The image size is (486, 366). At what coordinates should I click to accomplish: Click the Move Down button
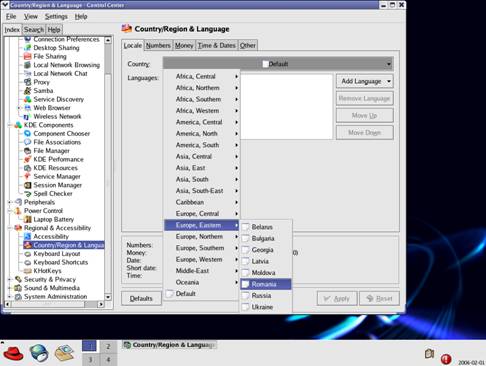[x=365, y=133]
